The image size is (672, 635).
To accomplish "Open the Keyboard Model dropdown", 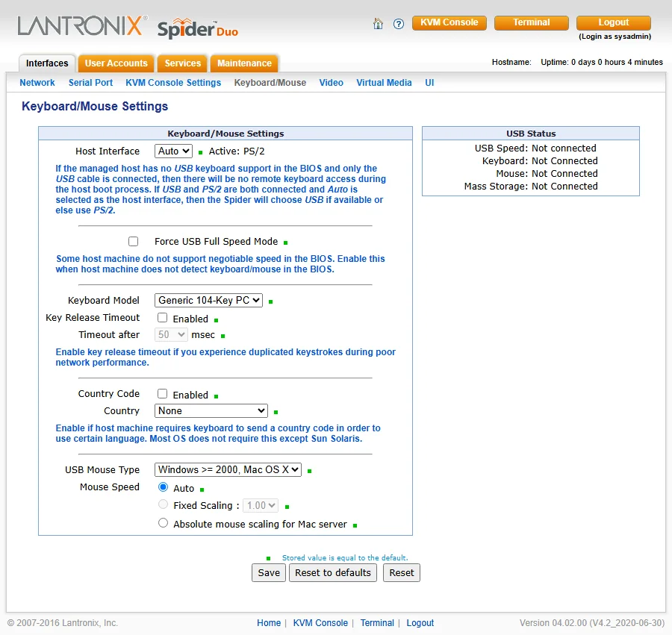I will pyautogui.click(x=209, y=300).
